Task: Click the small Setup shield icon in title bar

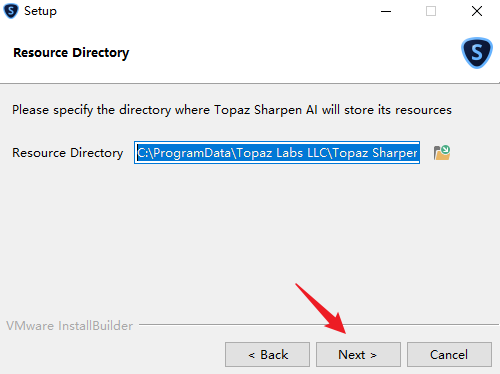Action: pos(11,11)
